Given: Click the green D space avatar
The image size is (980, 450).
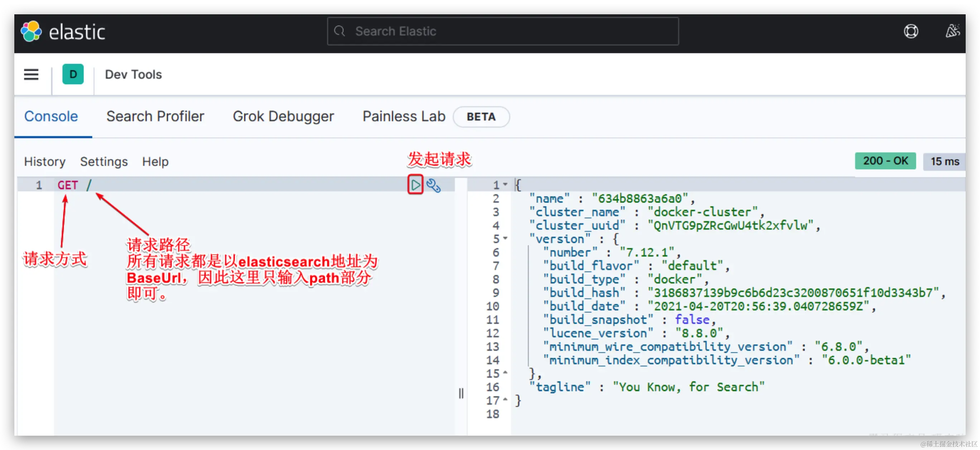Looking at the screenshot, I should click(x=73, y=74).
